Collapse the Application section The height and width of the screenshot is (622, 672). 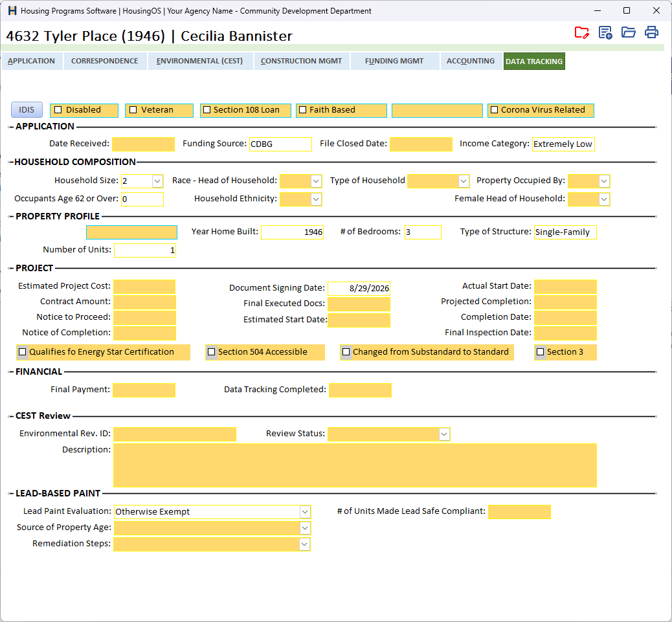point(11,128)
